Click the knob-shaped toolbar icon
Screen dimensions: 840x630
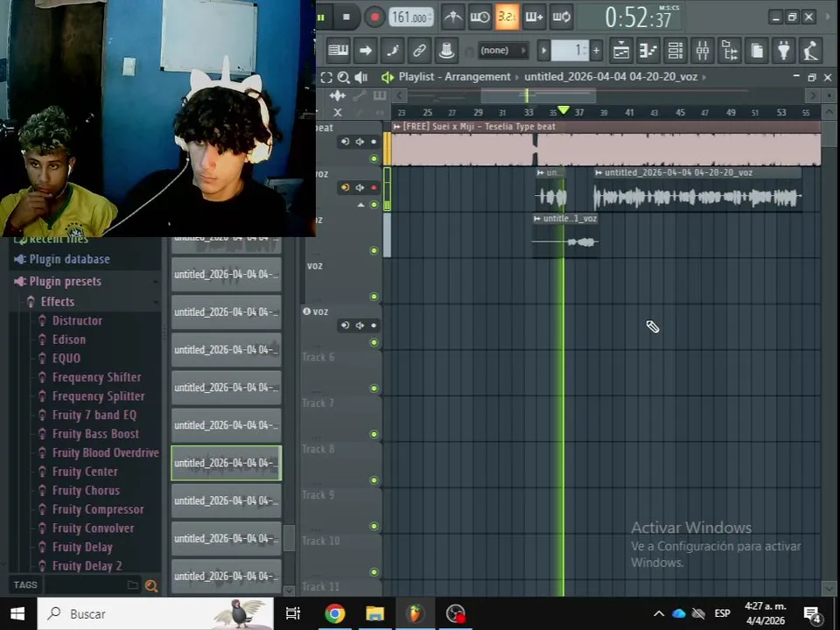click(x=446, y=51)
